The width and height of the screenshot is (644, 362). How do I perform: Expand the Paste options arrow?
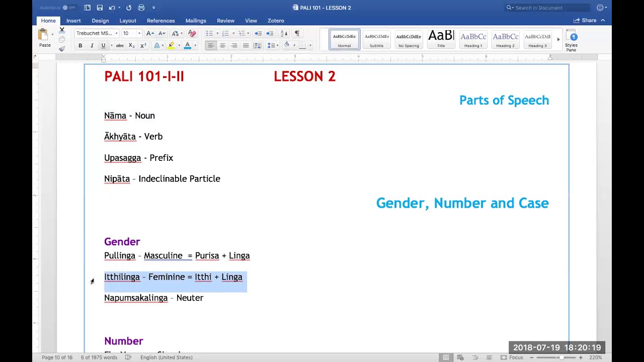[x=52, y=35]
